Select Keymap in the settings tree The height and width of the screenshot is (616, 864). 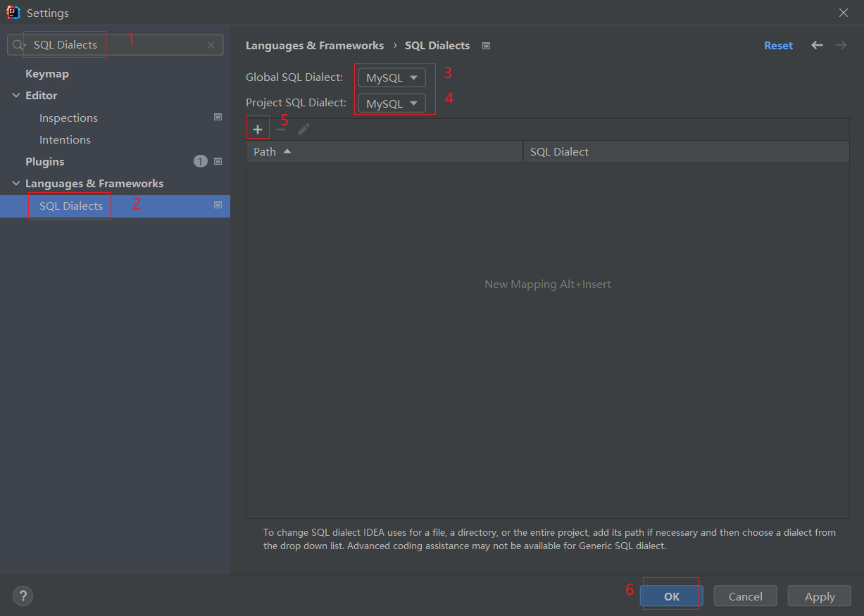(47, 73)
